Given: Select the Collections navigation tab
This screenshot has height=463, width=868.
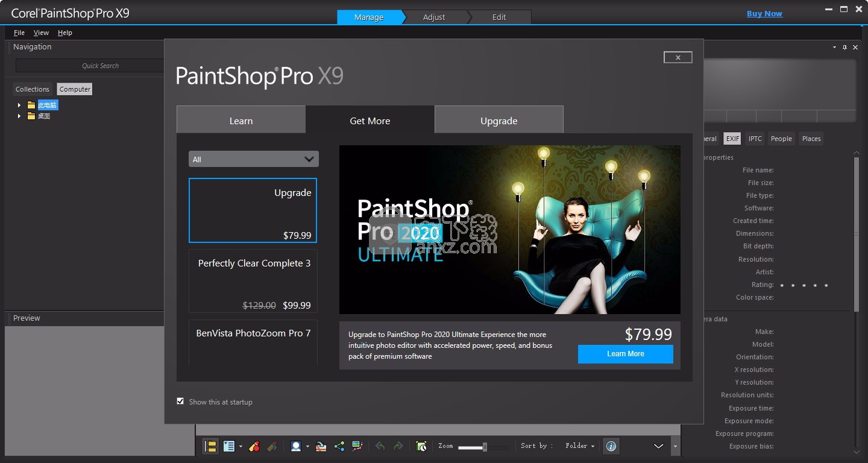Looking at the screenshot, I should click(x=33, y=89).
